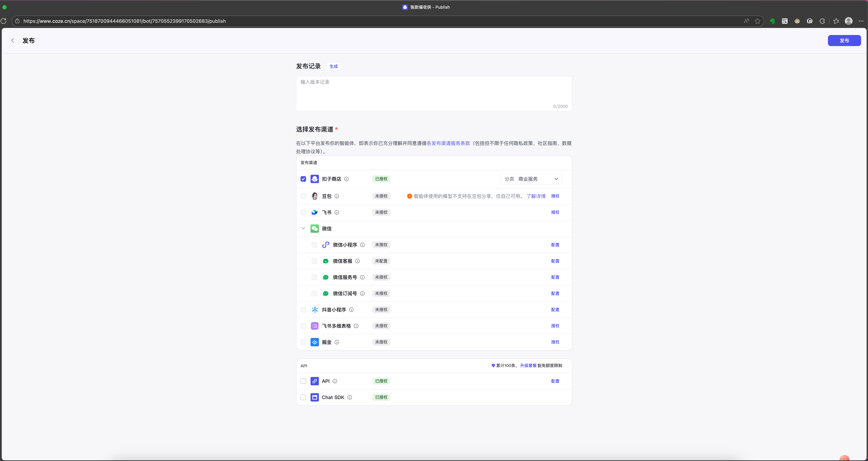The image size is (868, 461).
Task: Open the 各发布渠道服务条款 link
Action: [x=448, y=143]
